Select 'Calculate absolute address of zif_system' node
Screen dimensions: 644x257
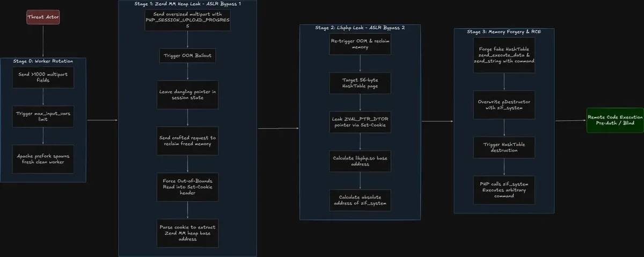(360, 199)
